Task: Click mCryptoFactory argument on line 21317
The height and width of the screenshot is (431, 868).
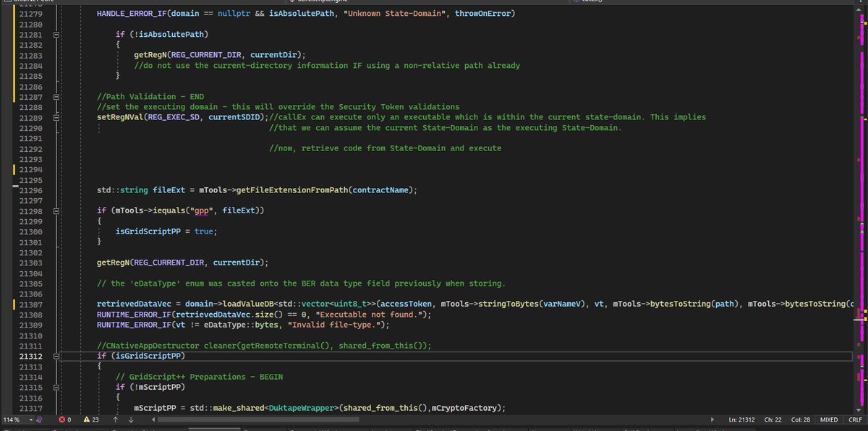Action: point(464,409)
